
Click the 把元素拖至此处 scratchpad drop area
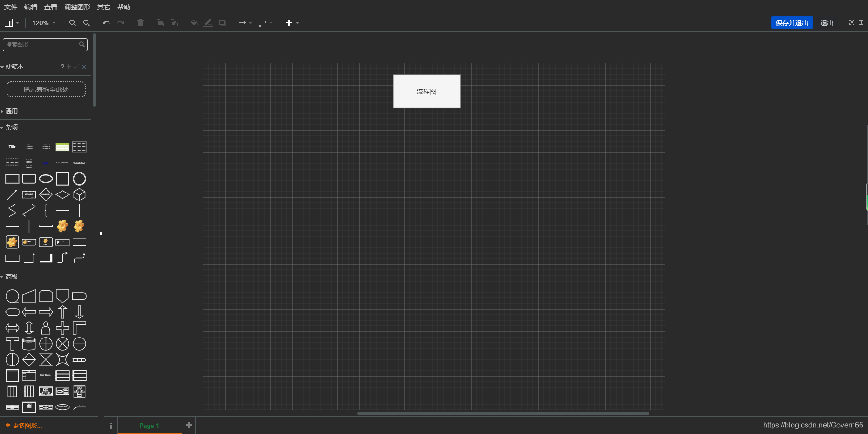46,90
